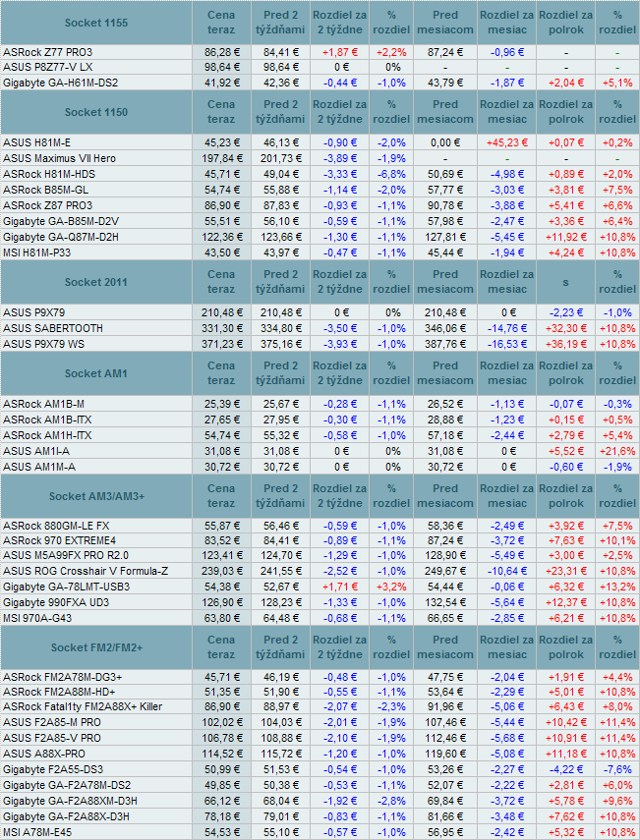Click the +36,19 € half-year difference value
Viewport: 640px width, 840px height.
pyautogui.click(x=566, y=344)
